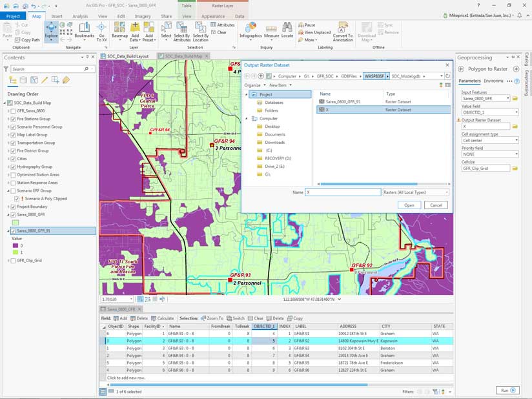This screenshot has height=399, width=532.
Task: Click the green Sarea_0800_GFR symbol swatch
Action: 17,222
